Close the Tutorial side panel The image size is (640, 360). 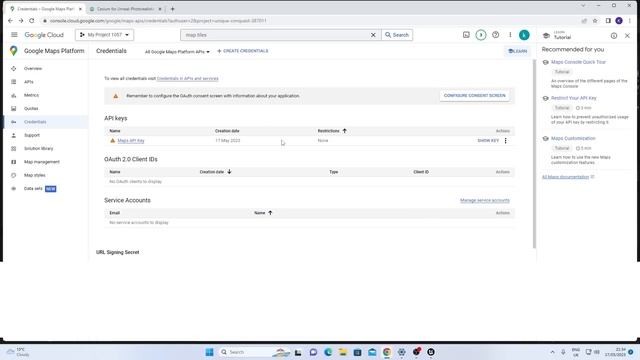pyautogui.click(x=627, y=36)
